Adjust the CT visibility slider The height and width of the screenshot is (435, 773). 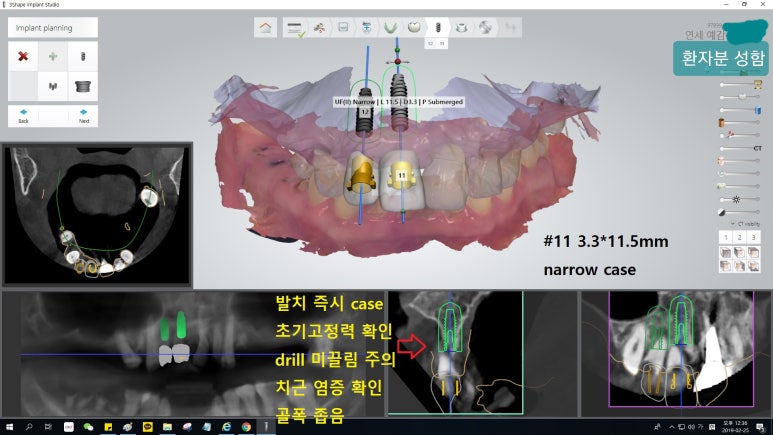740,148
